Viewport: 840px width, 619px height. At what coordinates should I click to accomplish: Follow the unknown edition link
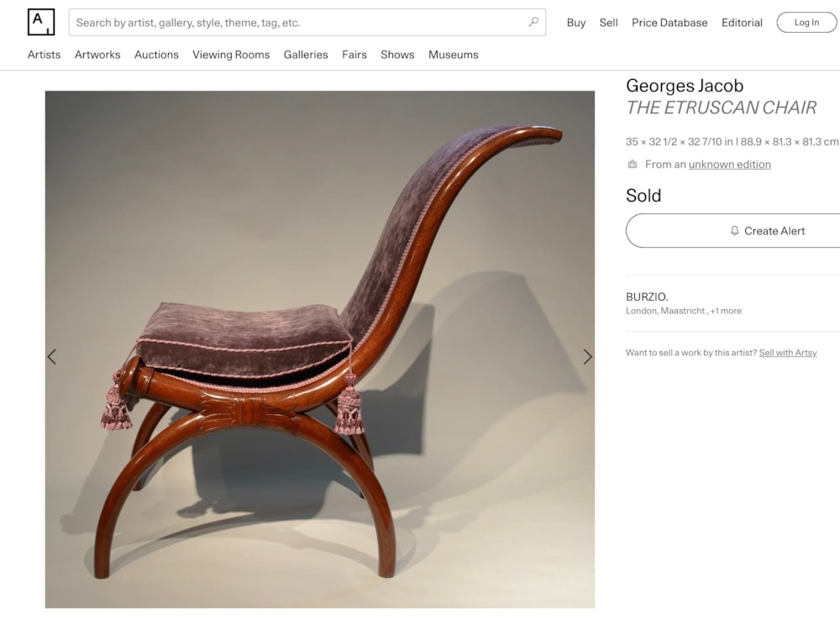[x=730, y=165]
